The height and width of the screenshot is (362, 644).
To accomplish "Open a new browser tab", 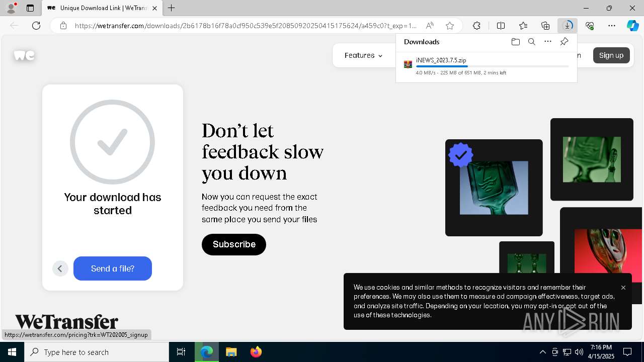I will tap(172, 8).
